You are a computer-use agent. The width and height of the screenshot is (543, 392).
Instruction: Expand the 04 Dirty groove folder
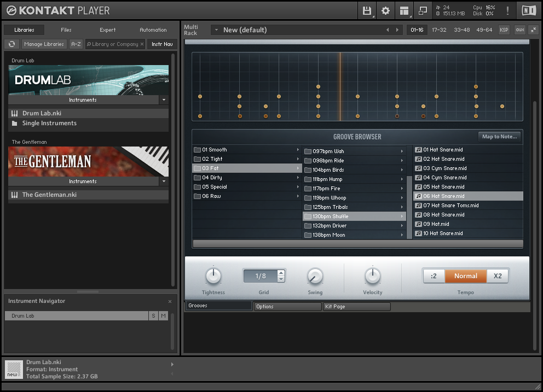click(x=298, y=178)
